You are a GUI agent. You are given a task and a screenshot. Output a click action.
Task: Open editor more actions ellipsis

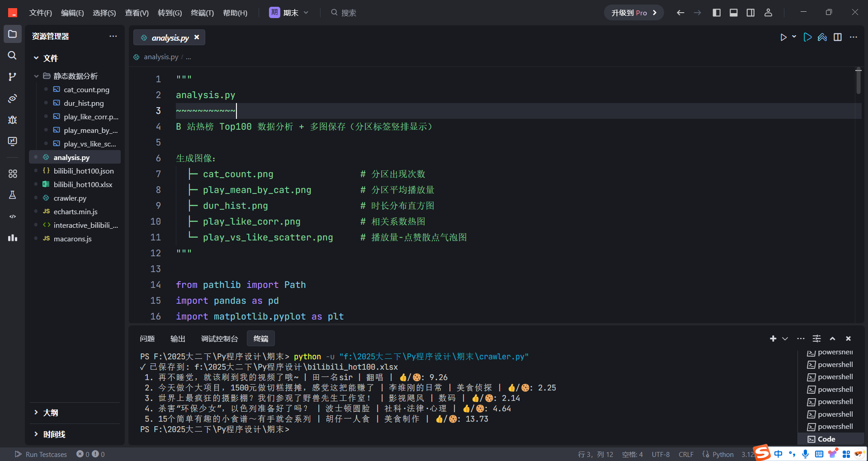point(854,37)
